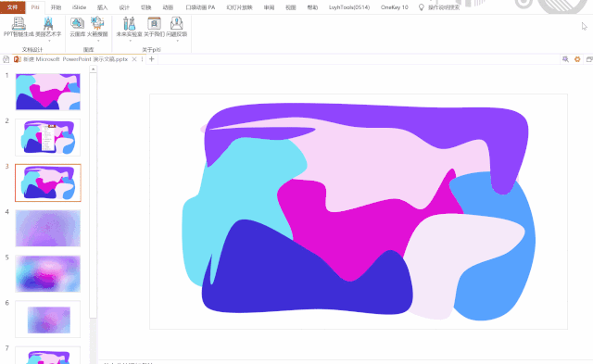Click the PPT智能生成 icon
Screen dimensions: 593x364
19,24
